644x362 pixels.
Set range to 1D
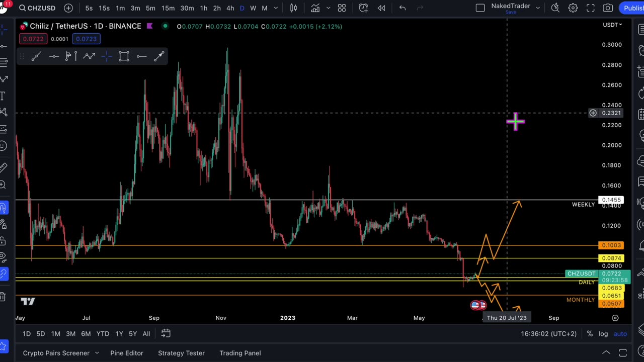coord(27,334)
